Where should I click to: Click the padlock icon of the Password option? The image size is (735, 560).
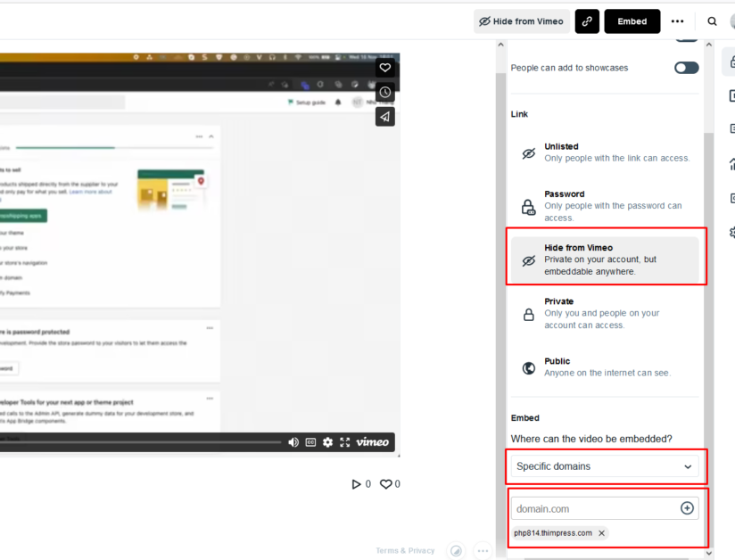coord(529,207)
